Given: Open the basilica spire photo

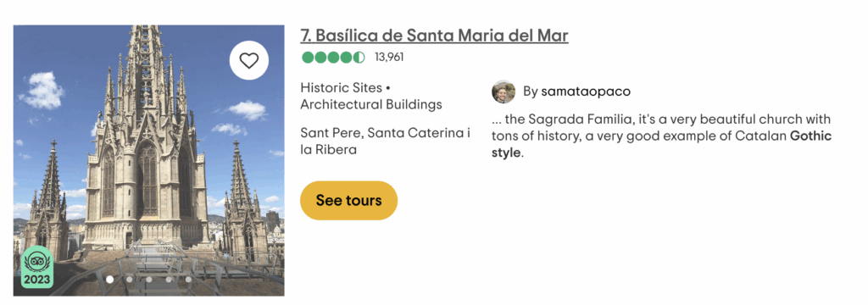Looking at the screenshot, I should click(149, 160).
